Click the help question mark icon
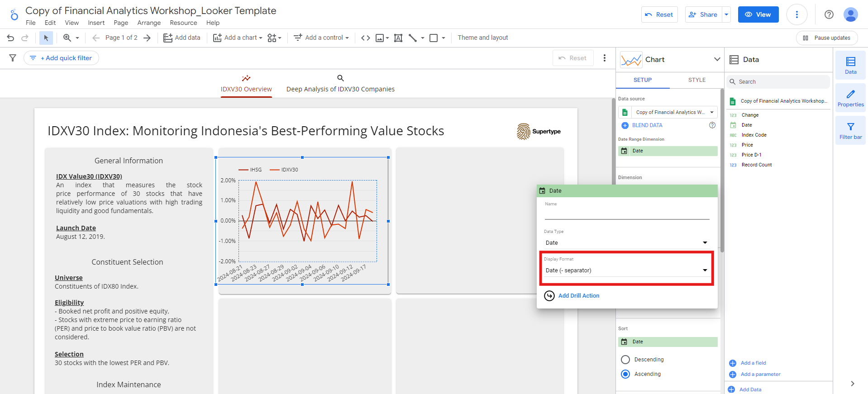This screenshot has height=394, width=868. click(x=829, y=14)
